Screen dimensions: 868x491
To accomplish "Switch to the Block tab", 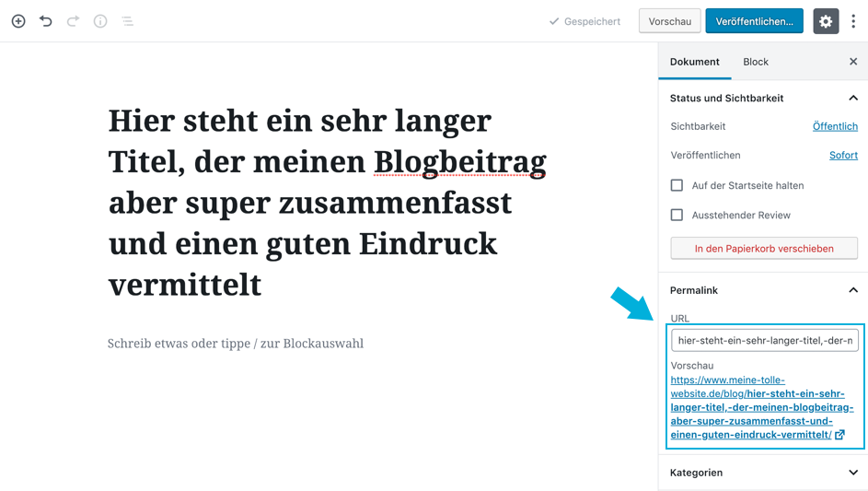I will (x=756, y=62).
